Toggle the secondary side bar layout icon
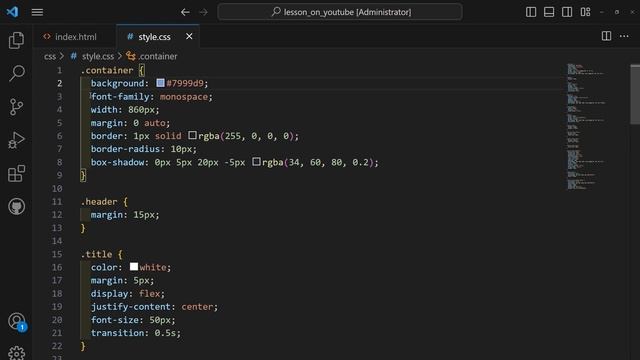The image size is (640, 360). tap(567, 12)
